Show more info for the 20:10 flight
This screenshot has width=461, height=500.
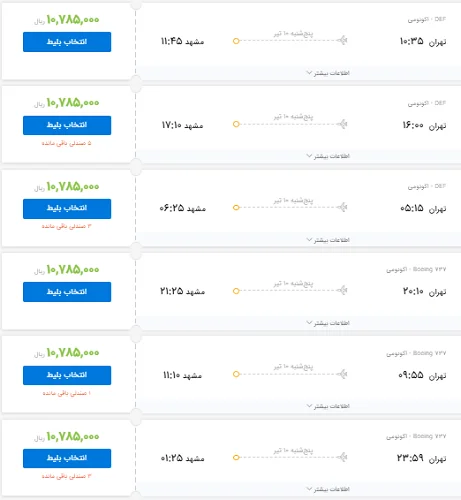click(328, 323)
